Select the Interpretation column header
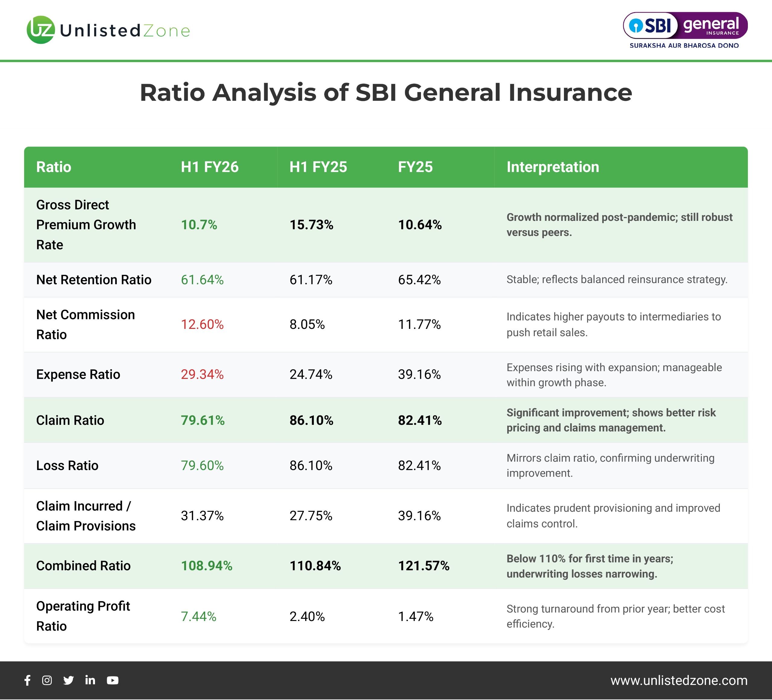The image size is (772, 700). point(552,167)
